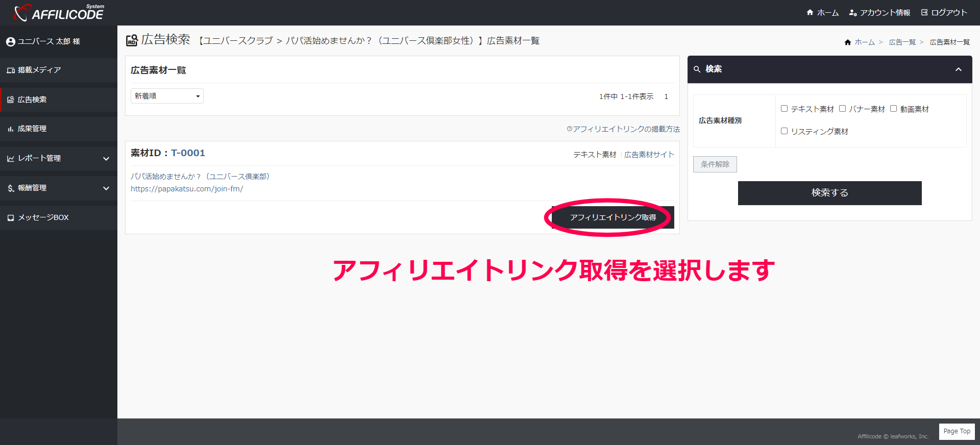Click the Affilicode System logo
Screen dimensions: 980x445
pyautogui.click(x=59, y=13)
